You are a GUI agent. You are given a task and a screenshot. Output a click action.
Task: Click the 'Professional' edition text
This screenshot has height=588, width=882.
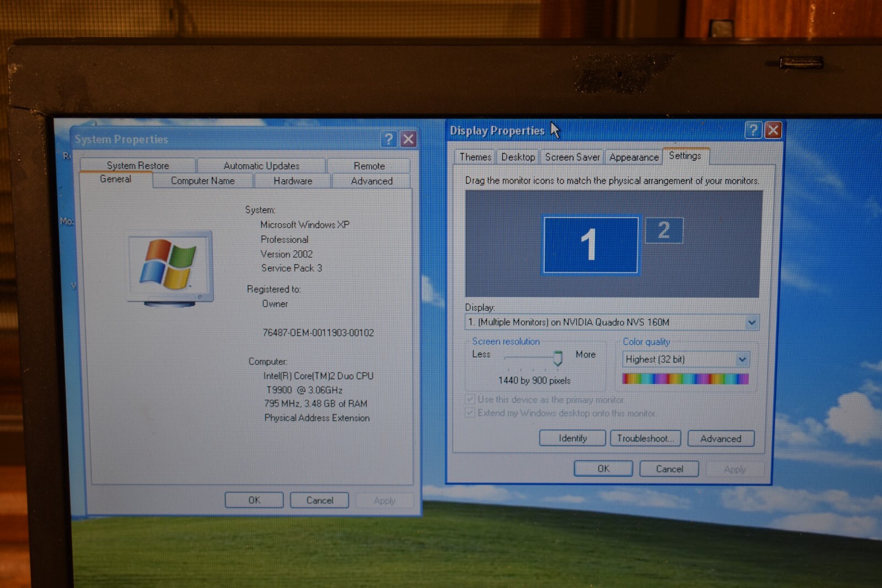coord(284,240)
